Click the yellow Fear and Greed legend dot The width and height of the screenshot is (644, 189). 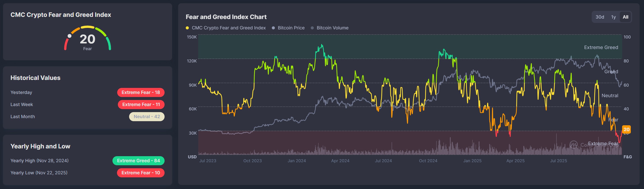[187, 28]
